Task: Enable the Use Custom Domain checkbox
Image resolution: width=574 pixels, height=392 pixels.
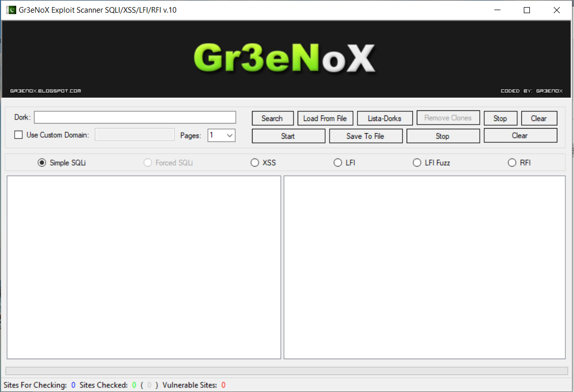Action: [x=19, y=135]
